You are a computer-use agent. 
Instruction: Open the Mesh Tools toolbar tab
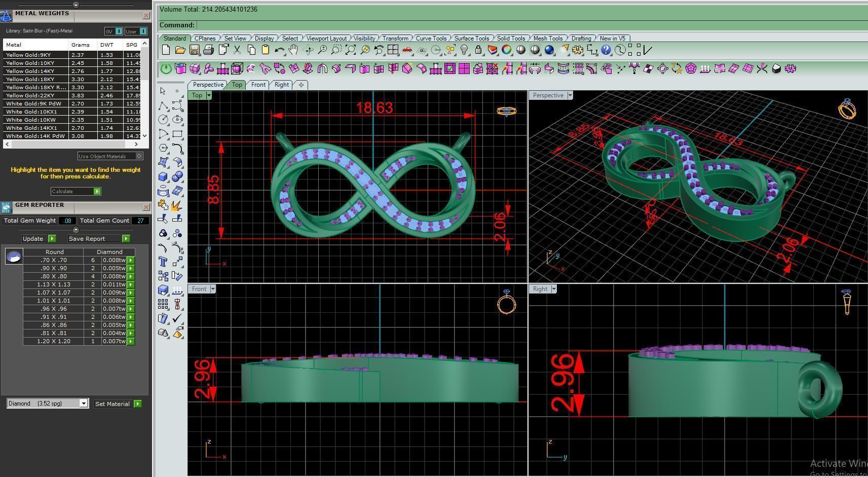pos(548,39)
